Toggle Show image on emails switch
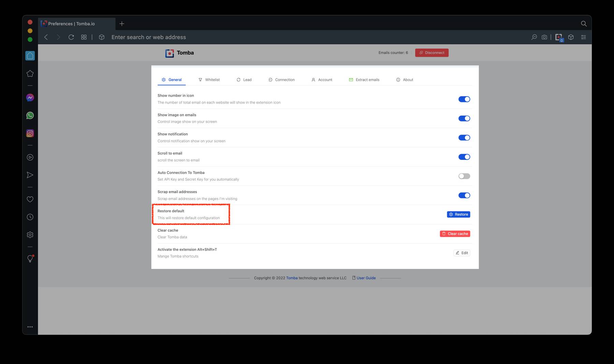Screen dimensions: 614x364 (x=464, y=118)
